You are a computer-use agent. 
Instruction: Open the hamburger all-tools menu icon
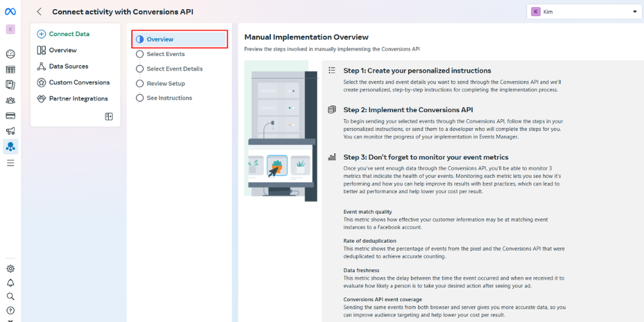11,163
